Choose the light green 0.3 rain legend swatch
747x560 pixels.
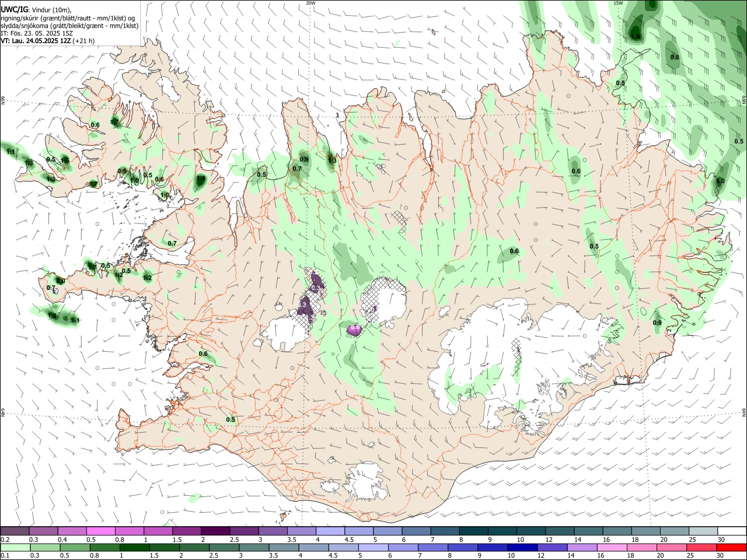tap(45, 547)
